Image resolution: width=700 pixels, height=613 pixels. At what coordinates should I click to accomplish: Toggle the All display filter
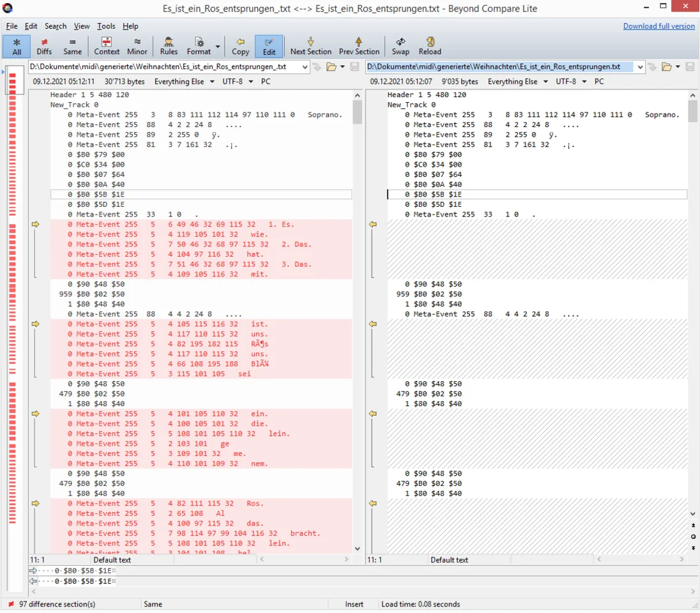(17, 46)
